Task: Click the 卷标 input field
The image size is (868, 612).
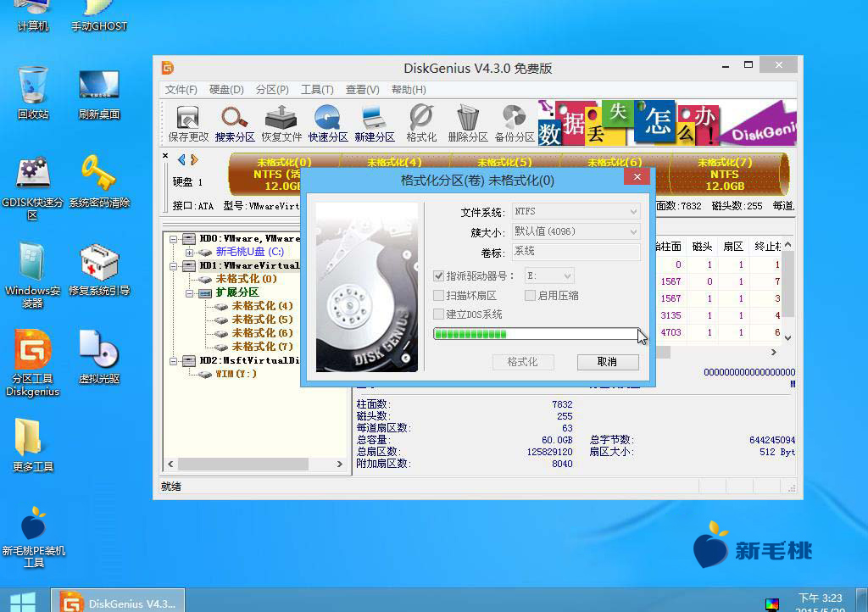Action: coord(576,251)
